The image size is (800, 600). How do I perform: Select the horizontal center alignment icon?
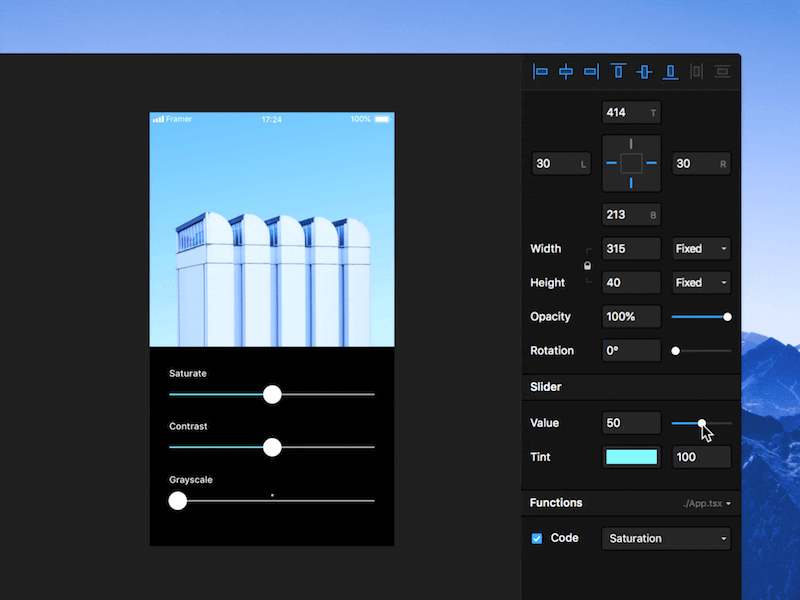(566, 71)
